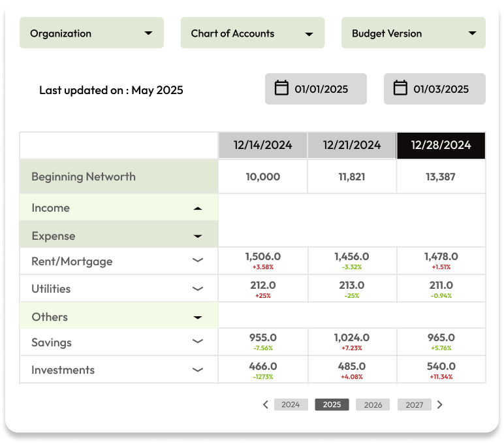Click Rent/Mortgage value 1,478.0
This screenshot has height=443, width=504.
[x=441, y=256]
